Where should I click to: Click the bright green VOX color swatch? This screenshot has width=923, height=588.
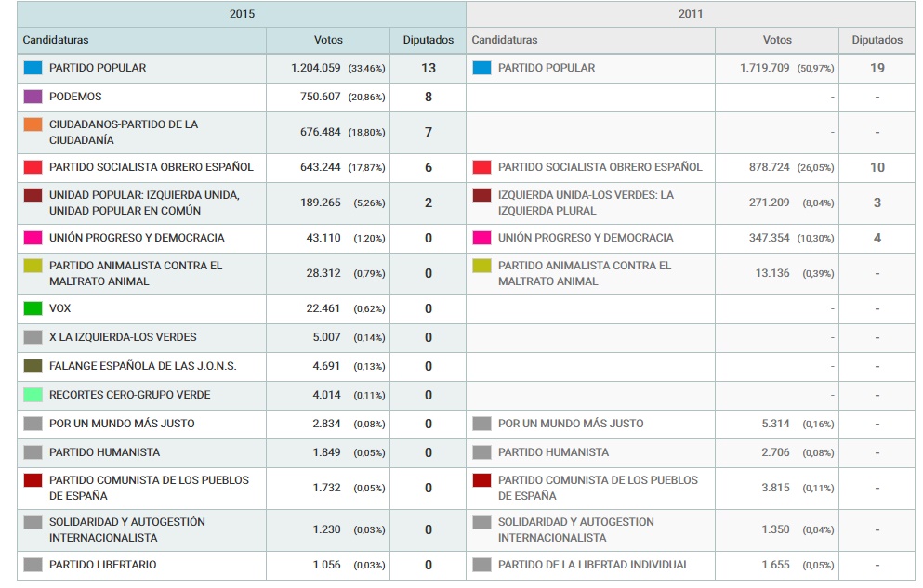[33, 308]
